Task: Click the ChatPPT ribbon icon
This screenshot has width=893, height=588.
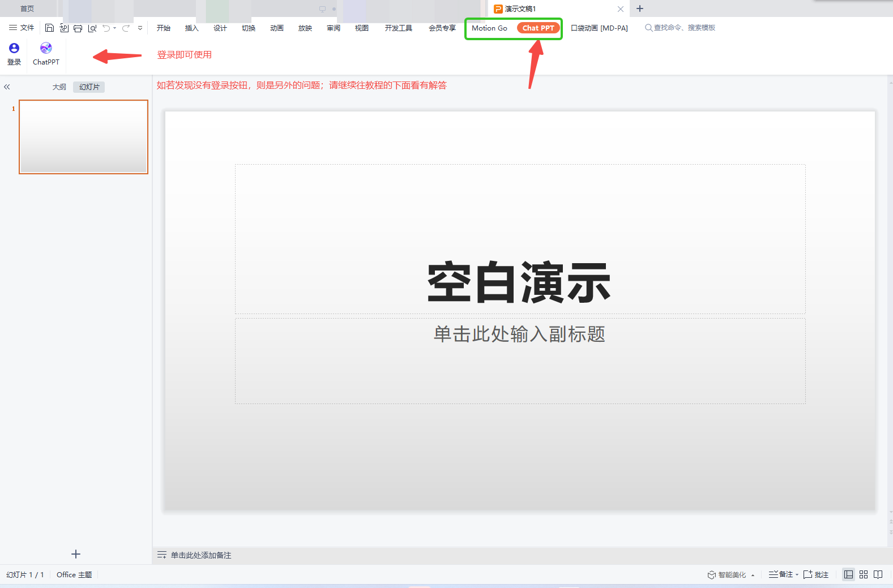Action: click(x=46, y=54)
